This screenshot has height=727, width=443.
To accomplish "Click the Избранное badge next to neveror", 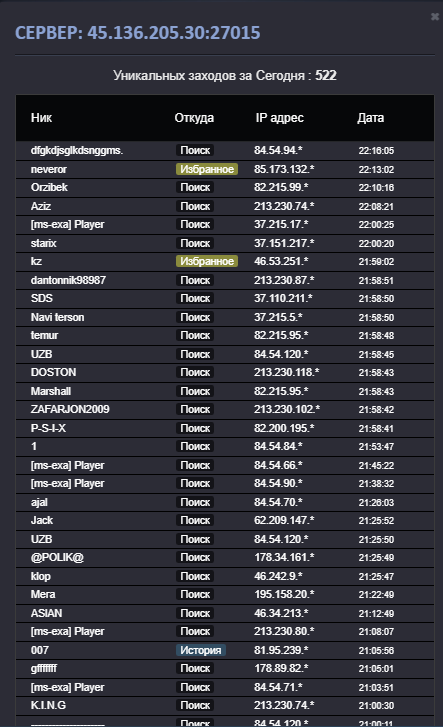I will (207, 169).
